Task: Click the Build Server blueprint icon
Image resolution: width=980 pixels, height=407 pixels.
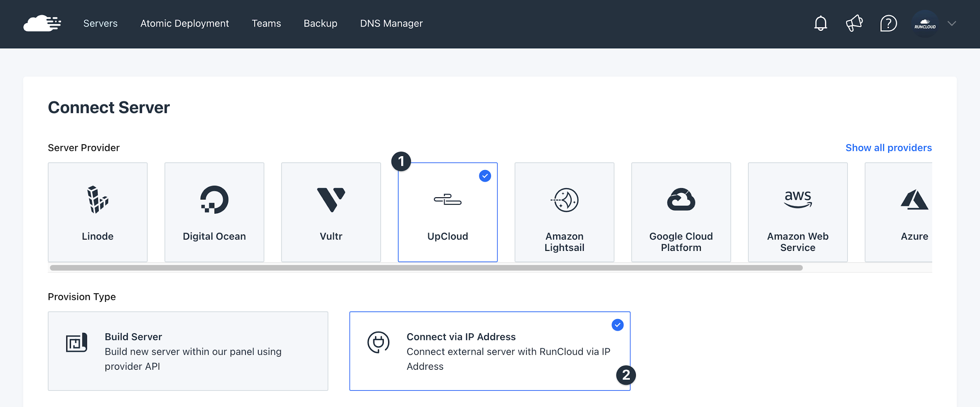Action: [x=76, y=343]
